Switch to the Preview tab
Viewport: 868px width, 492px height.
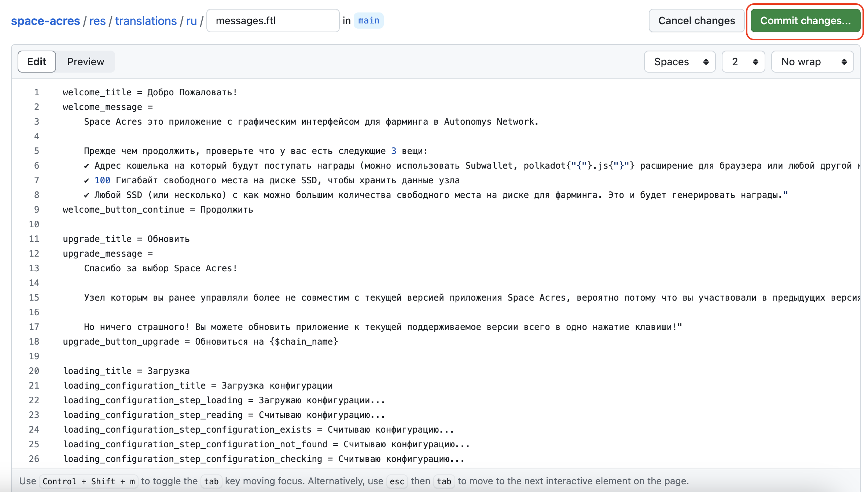(85, 62)
